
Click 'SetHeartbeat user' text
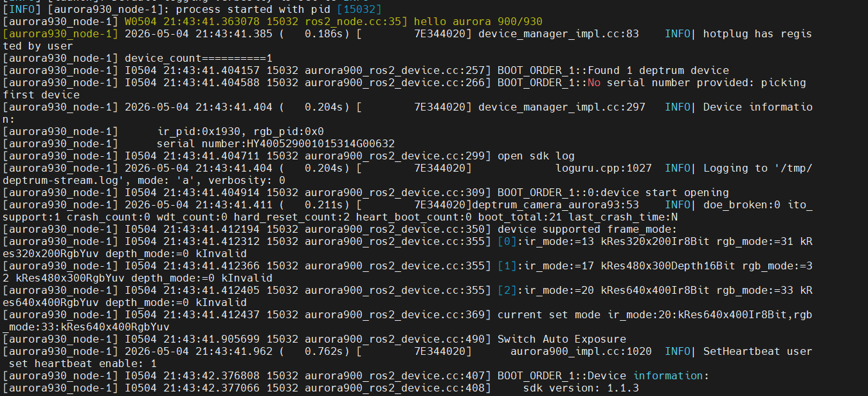758,351
